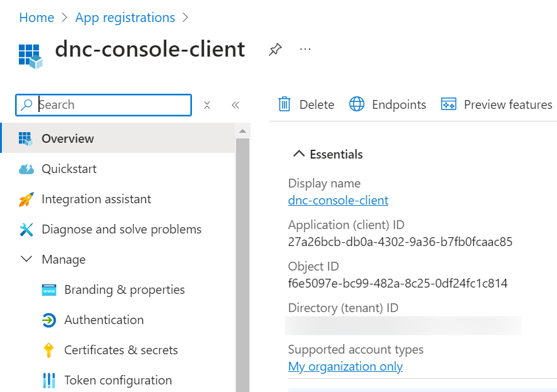The height and width of the screenshot is (392, 557).
Task: Click the Certificates key icon
Action: tap(48, 350)
